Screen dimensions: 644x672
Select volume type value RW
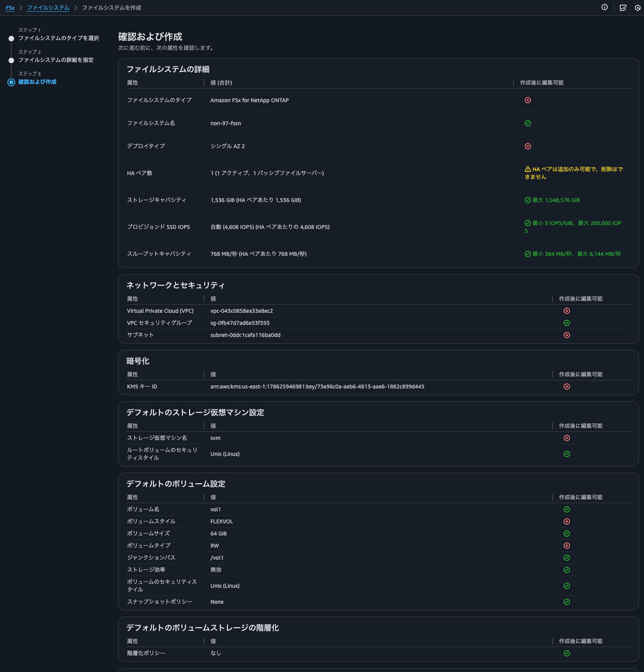215,546
